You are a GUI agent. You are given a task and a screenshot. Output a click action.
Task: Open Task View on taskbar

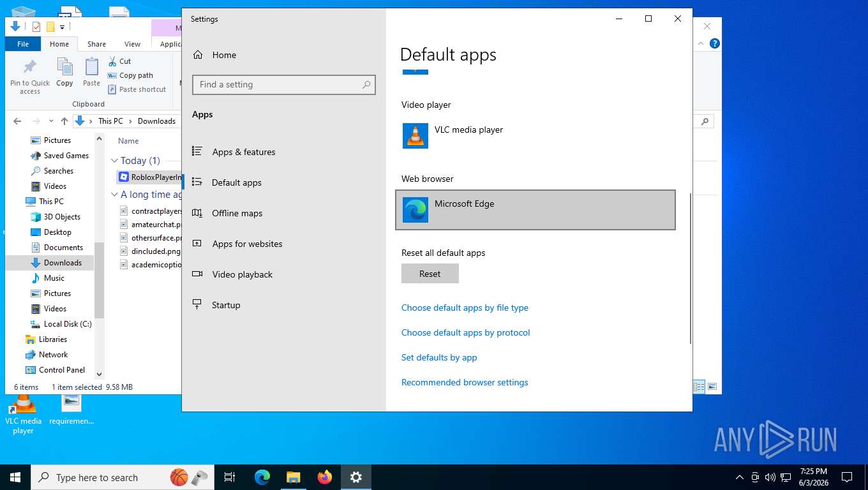tap(230, 477)
